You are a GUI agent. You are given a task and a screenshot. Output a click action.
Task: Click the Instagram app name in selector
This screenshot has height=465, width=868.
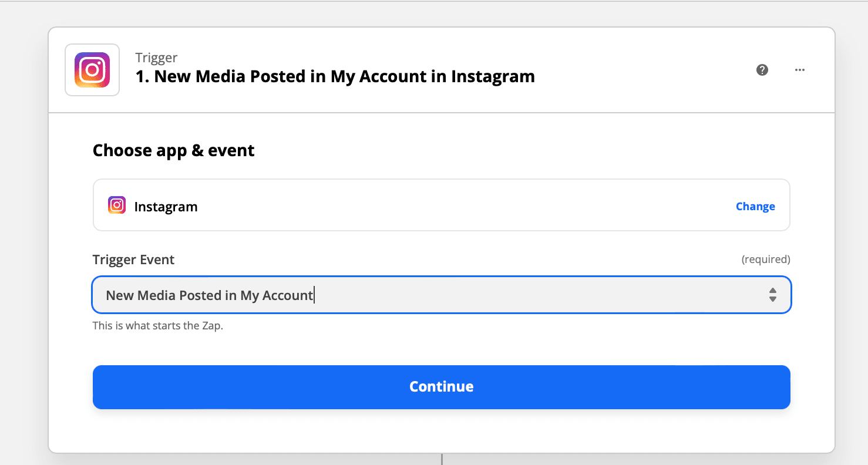(x=166, y=207)
